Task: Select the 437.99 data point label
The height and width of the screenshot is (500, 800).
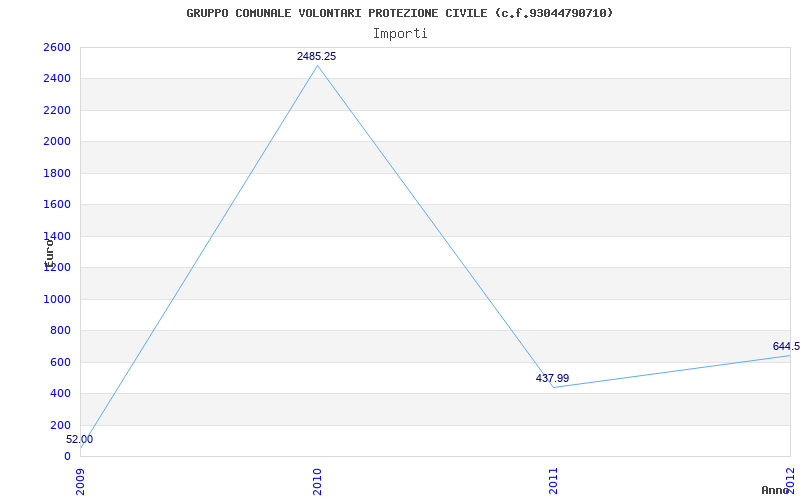Action: (x=552, y=379)
